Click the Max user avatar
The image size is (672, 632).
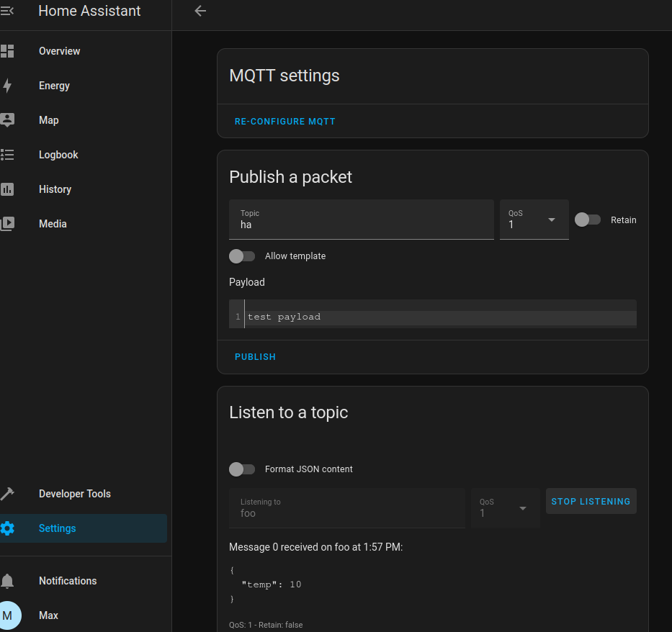point(8,615)
